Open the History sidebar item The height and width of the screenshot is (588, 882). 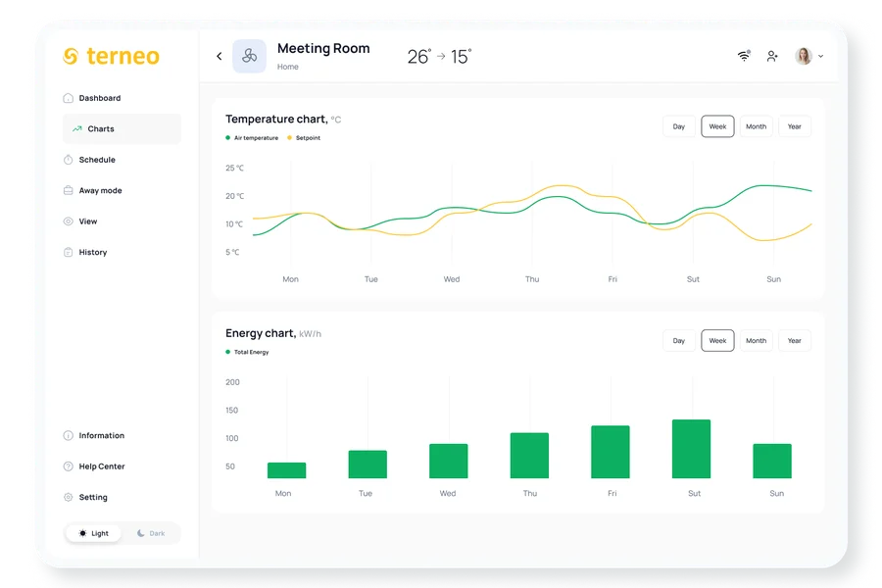[92, 253]
